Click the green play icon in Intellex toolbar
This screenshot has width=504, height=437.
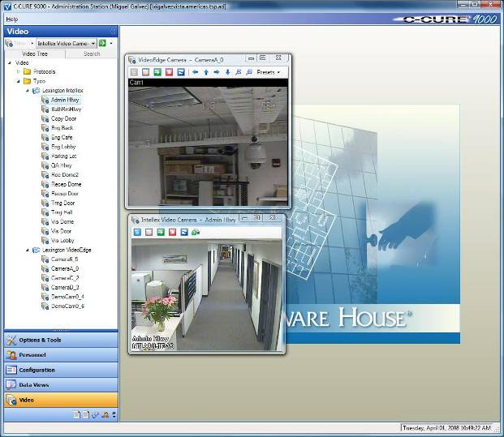[x=161, y=232]
